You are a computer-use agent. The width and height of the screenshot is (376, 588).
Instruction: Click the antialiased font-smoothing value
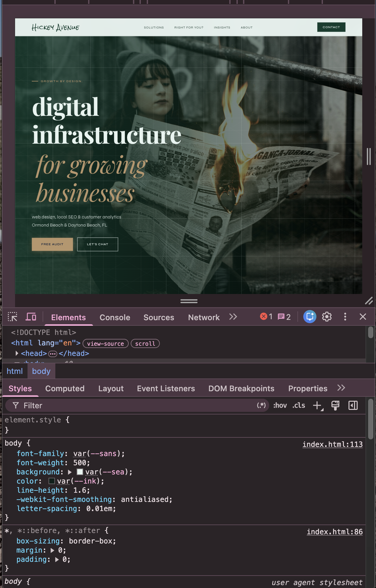click(145, 499)
